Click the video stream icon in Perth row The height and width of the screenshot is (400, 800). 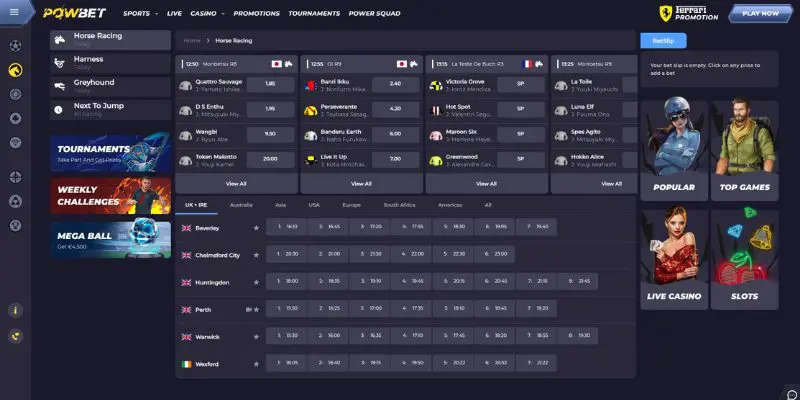pos(248,310)
